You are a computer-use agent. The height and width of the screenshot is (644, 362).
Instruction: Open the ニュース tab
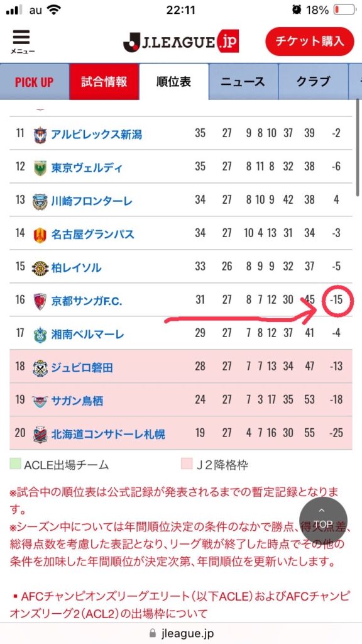tap(243, 82)
